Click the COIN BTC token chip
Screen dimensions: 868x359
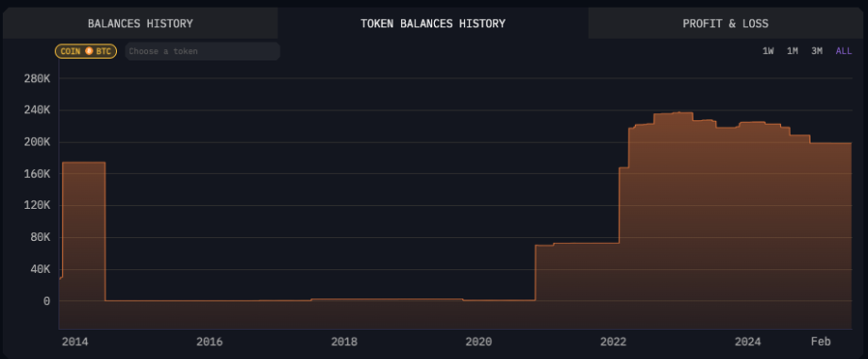point(86,52)
